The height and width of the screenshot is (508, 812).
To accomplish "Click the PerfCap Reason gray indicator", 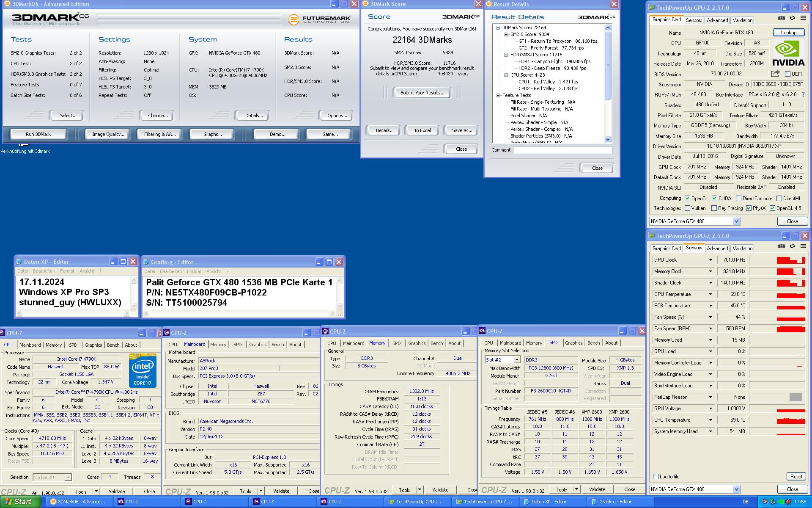I will (x=796, y=397).
